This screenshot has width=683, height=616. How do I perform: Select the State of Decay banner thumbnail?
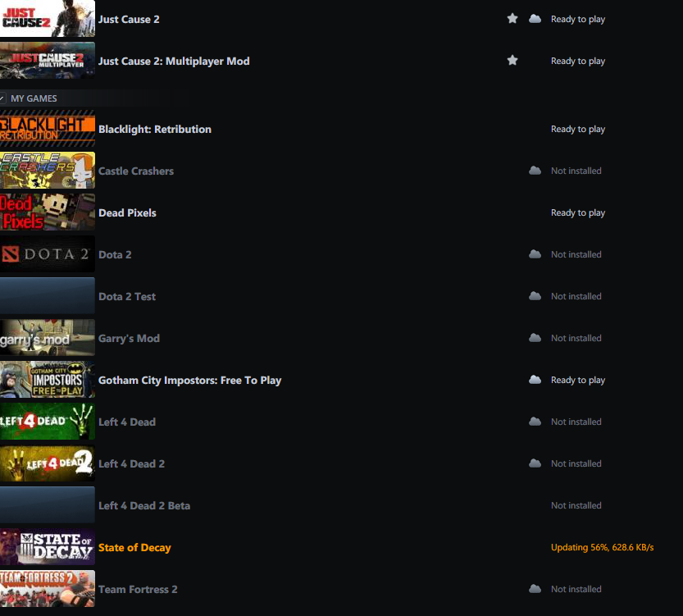[47, 546]
